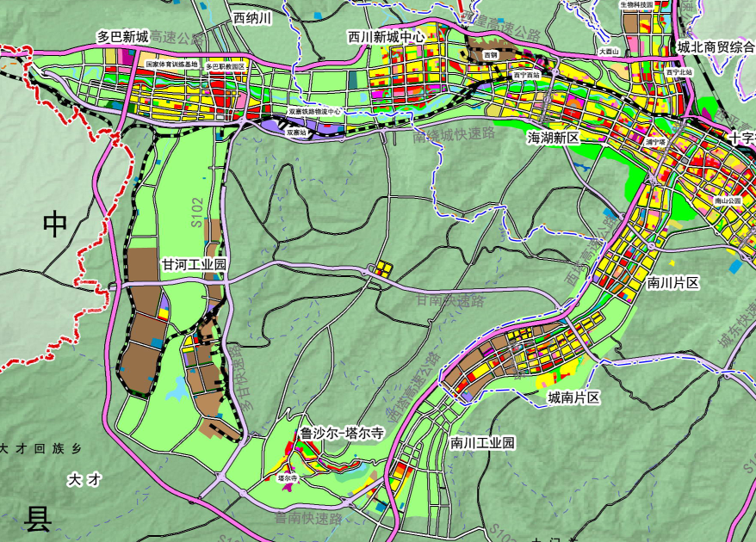Click the 海湖新区 district label

(x=553, y=138)
